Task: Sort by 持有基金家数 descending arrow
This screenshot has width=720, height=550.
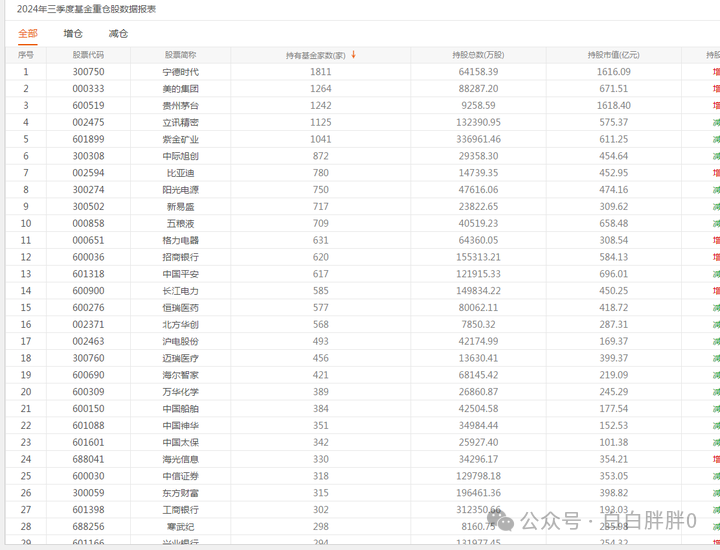Action: pos(354,55)
